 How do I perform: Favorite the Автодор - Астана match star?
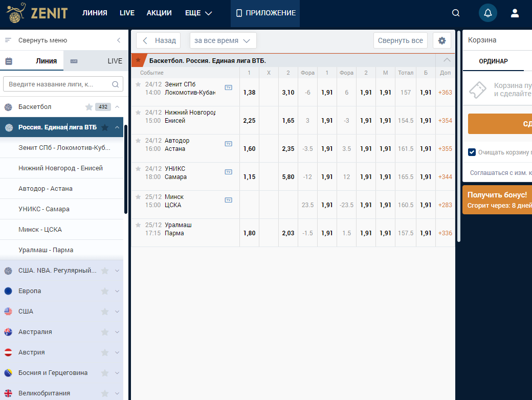pyautogui.click(x=138, y=141)
